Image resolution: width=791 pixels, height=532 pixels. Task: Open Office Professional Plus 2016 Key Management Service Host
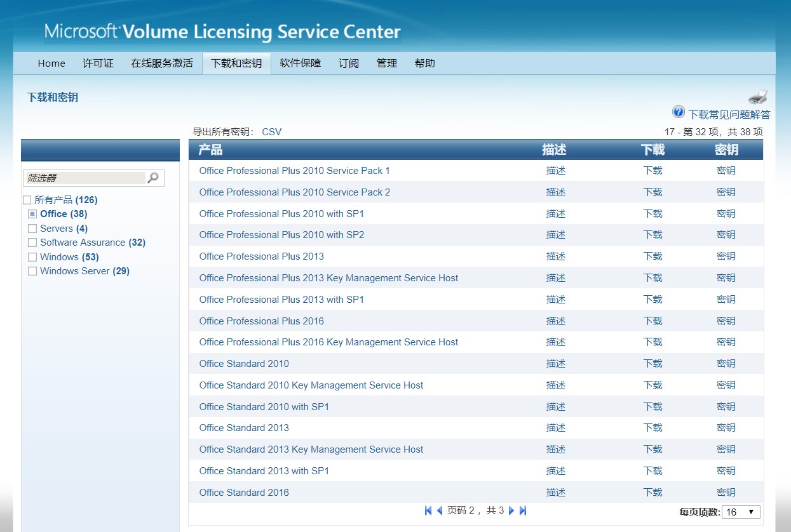pos(328,342)
